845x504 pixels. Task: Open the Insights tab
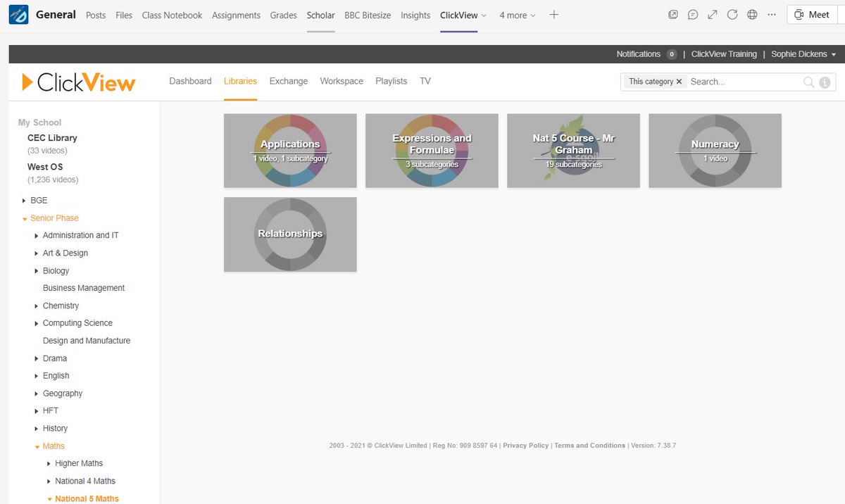(x=415, y=15)
